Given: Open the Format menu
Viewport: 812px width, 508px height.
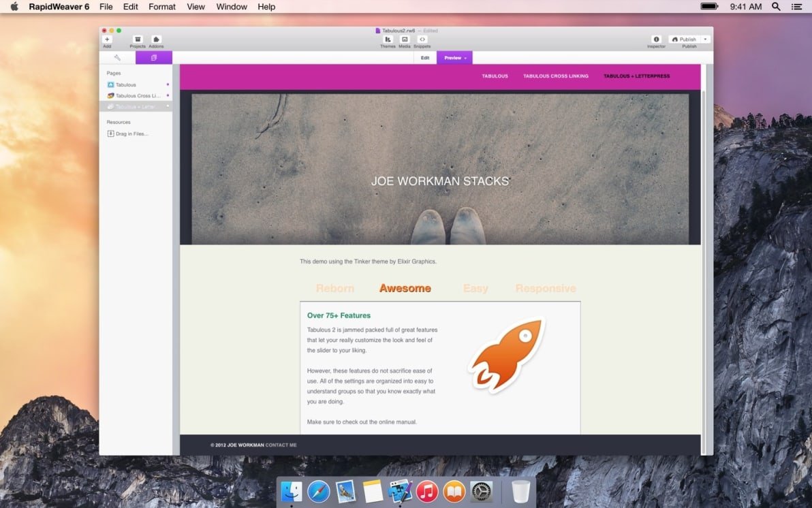Looking at the screenshot, I should 162,7.
